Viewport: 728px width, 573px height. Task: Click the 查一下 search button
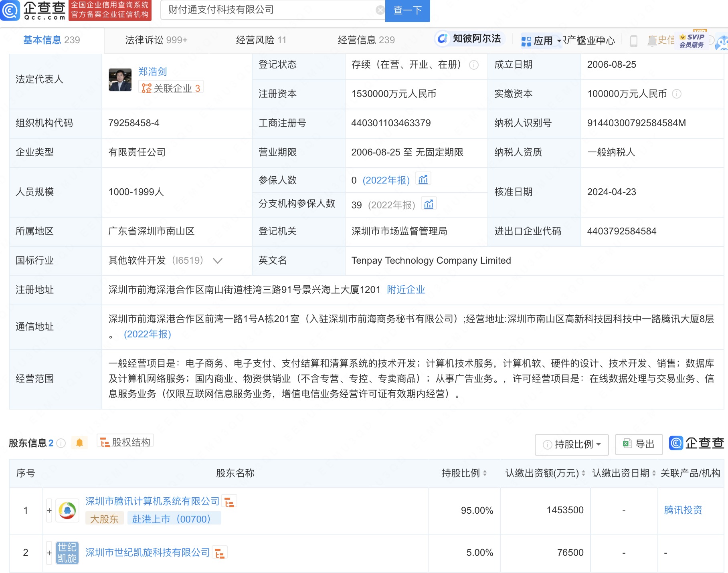407,10
